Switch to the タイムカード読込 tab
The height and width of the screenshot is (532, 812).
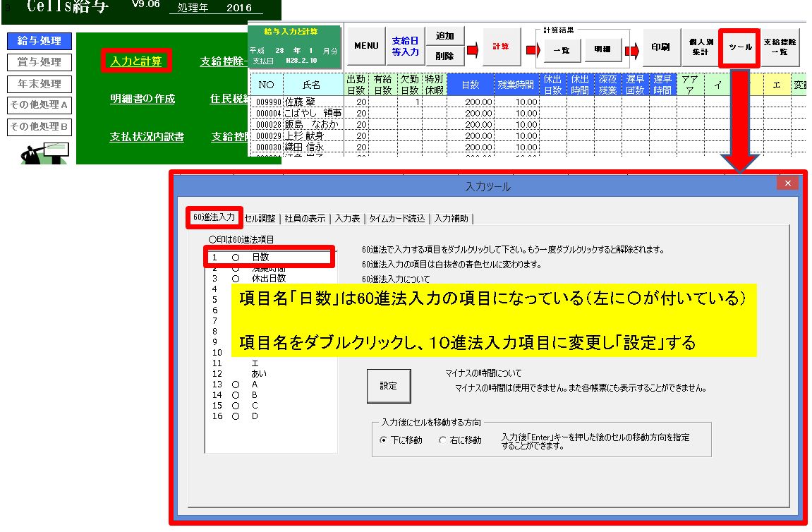click(396, 219)
